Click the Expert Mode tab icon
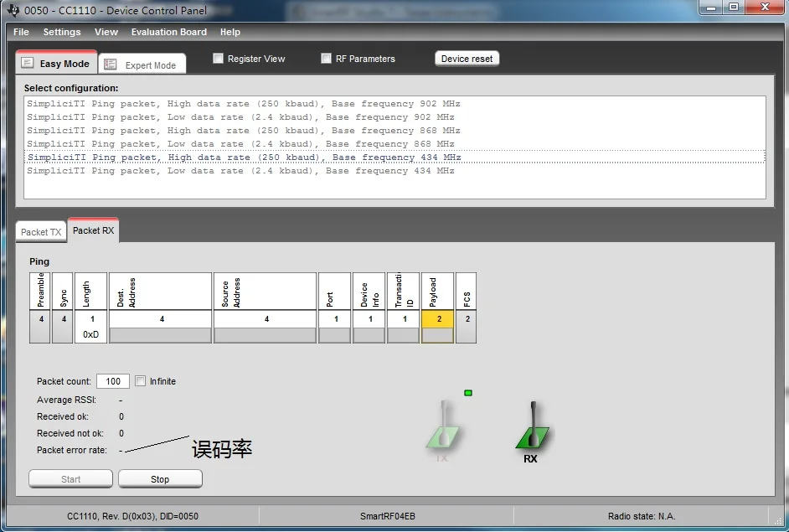 click(111, 65)
